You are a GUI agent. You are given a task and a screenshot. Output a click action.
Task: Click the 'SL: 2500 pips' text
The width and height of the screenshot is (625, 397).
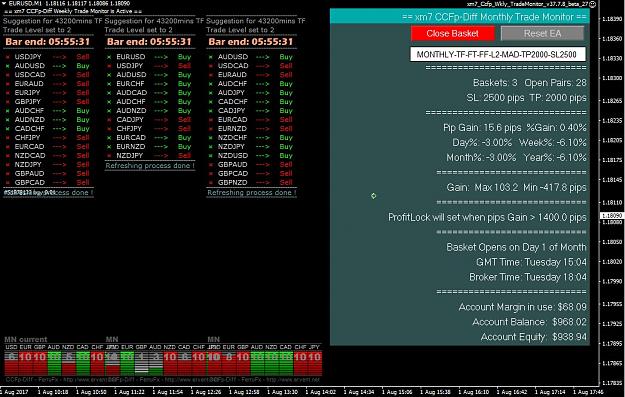pyautogui.click(x=495, y=98)
